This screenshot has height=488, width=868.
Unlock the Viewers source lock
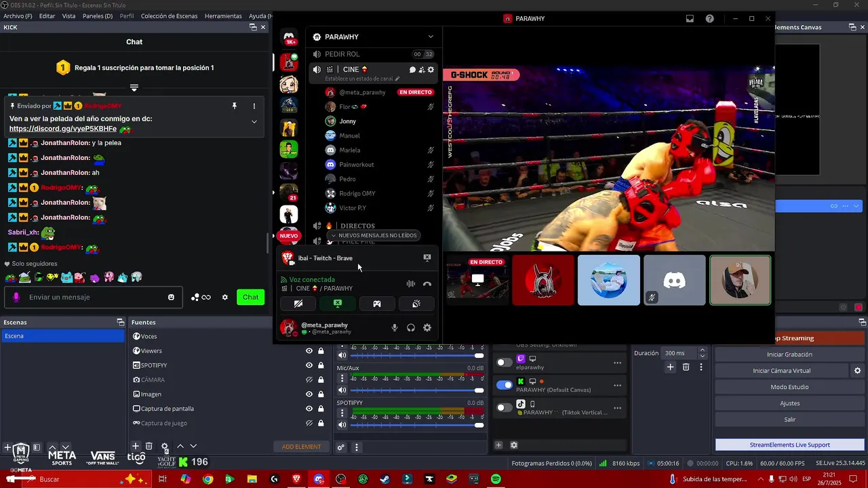(320, 350)
